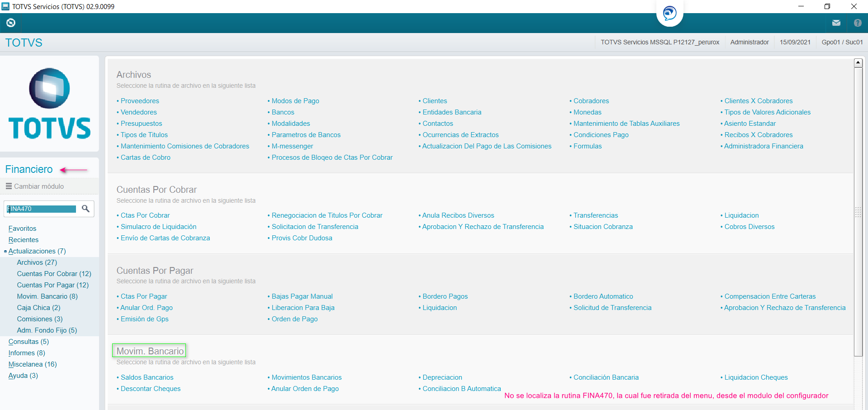The width and height of the screenshot is (868, 410).
Task: Open the Conciliación Bancaria routine
Action: [606, 377]
